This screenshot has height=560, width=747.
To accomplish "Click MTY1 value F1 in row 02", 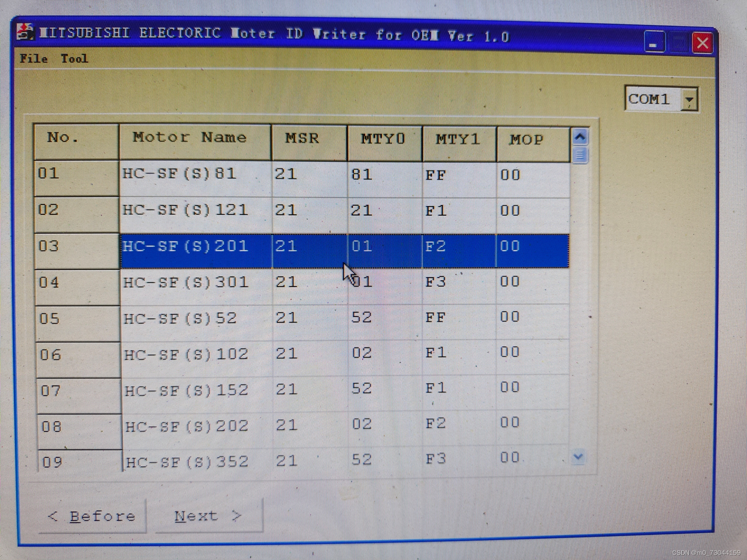I will pyautogui.click(x=459, y=215).
